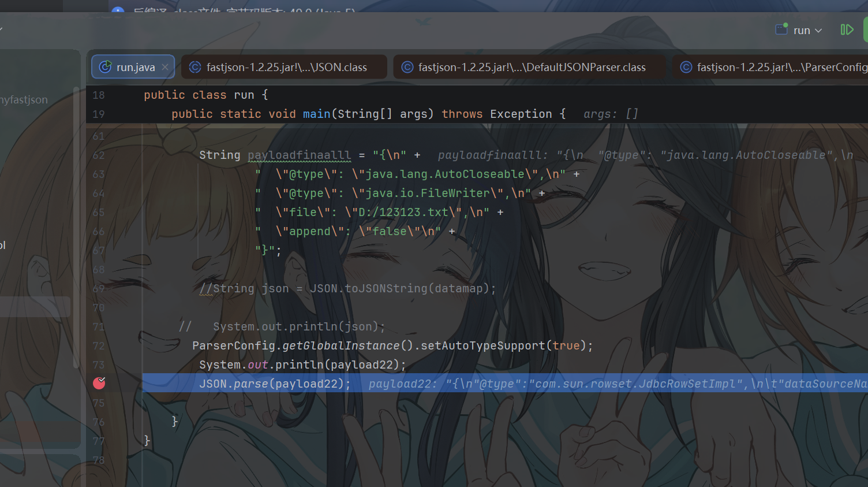This screenshot has width=868, height=487.
Task: Click the commented JSON.toJSONString(datamap) line
Action: 347,288
